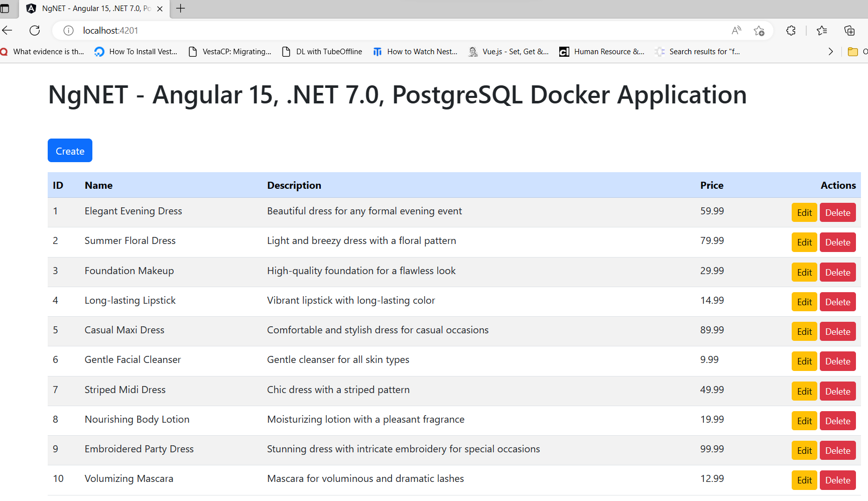The height and width of the screenshot is (501, 868).
Task: Edit the Elegant Evening Dress row
Action: tap(804, 213)
